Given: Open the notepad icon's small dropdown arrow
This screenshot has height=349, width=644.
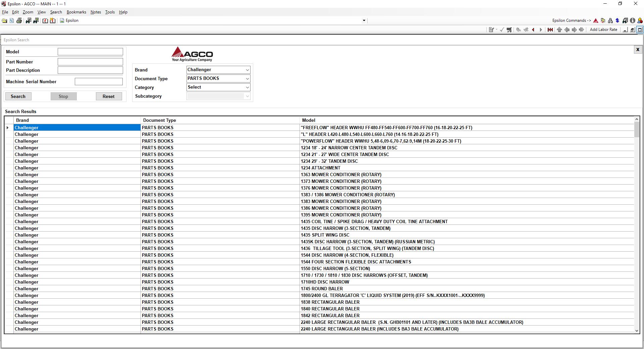Looking at the screenshot, I should (x=496, y=30).
